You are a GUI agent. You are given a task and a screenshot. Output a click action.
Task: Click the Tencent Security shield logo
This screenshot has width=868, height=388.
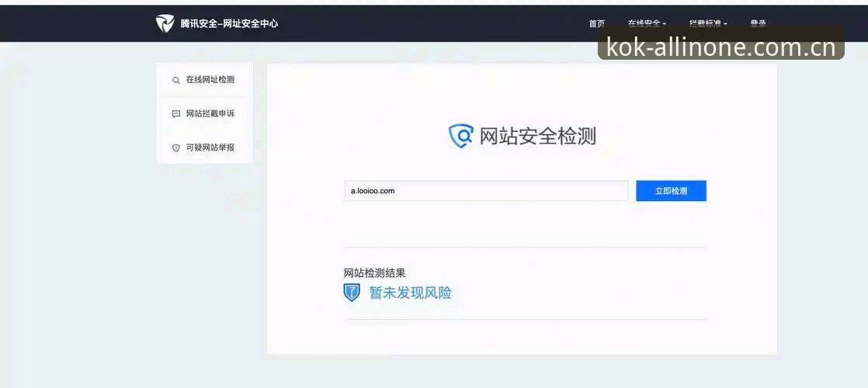(165, 24)
